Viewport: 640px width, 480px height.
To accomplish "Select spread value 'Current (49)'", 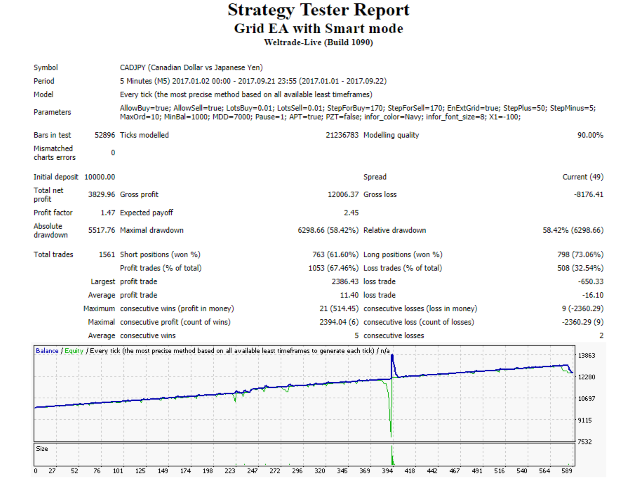I will 582,177.
